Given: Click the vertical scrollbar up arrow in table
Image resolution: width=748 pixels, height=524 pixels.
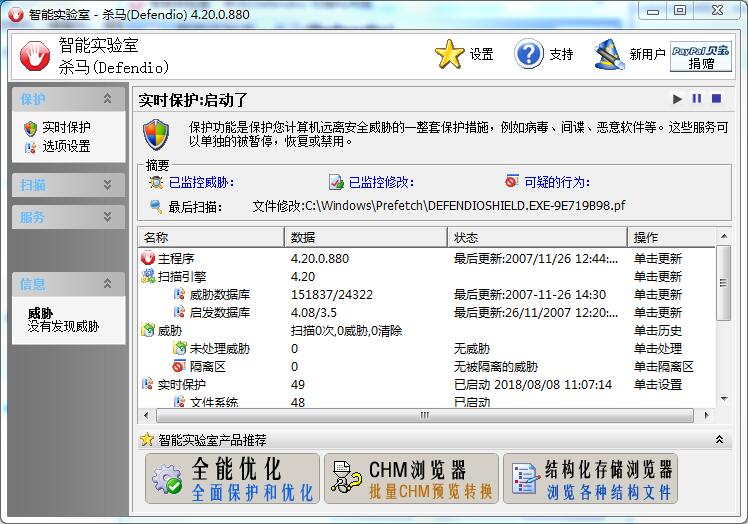Looking at the screenshot, I should click(x=724, y=236).
